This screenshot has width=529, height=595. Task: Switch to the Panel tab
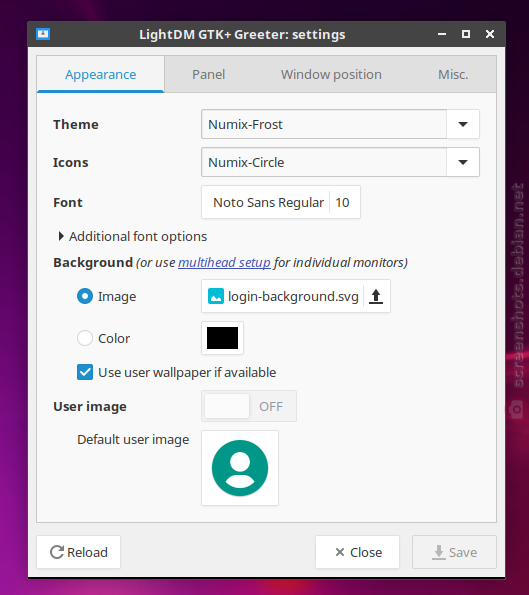click(x=208, y=74)
